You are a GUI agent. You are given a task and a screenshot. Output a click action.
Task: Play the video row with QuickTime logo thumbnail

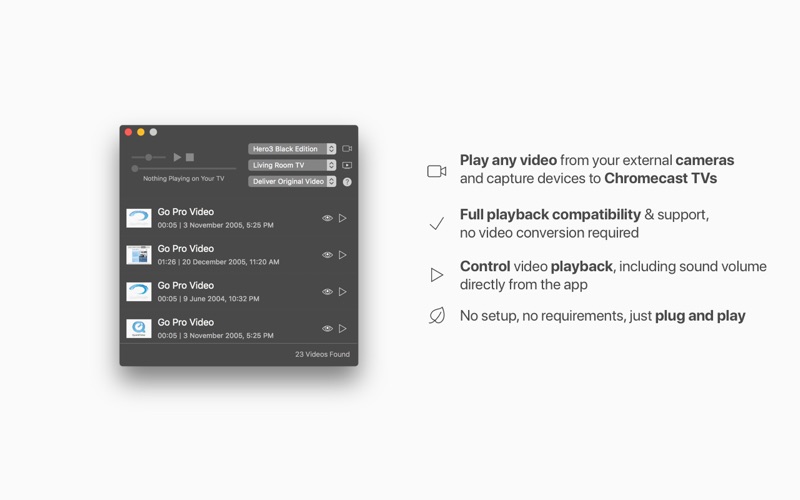342,328
